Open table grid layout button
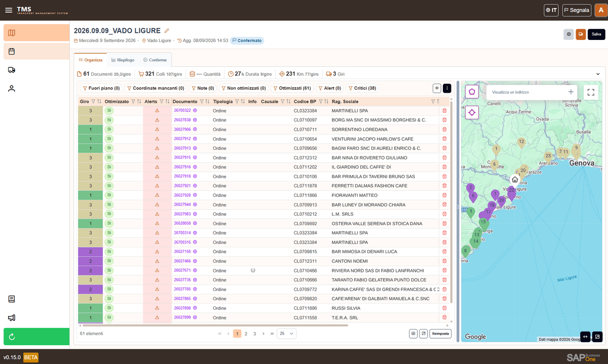The width and height of the screenshot is (608, 364). [413, 334]
